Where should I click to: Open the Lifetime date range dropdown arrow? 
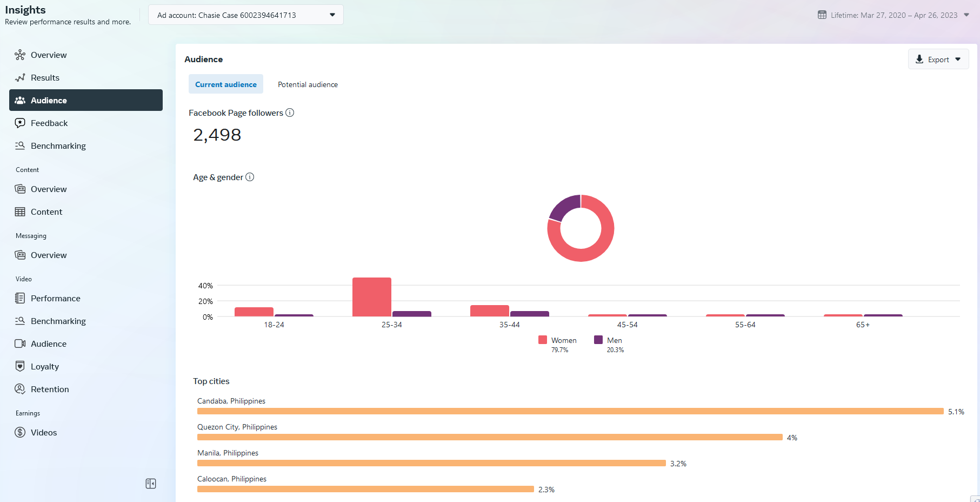(966, 15)
